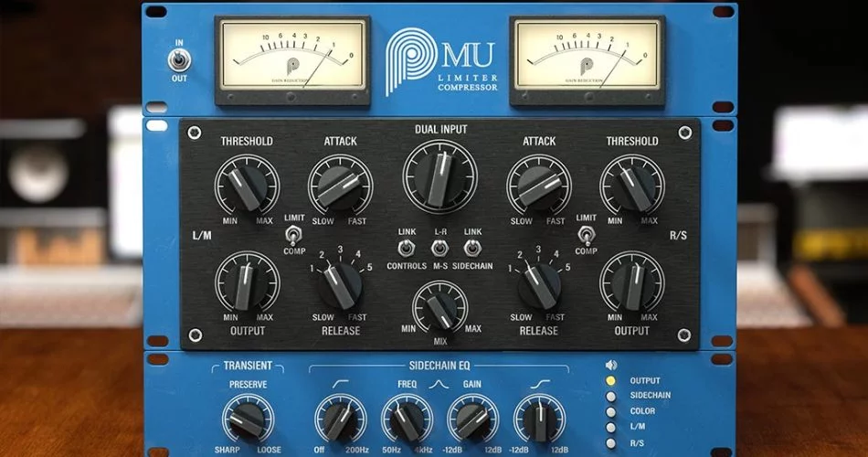This screenshot has width=868, height=457.
Task: Adjust the sidechain high-shelf knob
Action: tap(540, 420)
